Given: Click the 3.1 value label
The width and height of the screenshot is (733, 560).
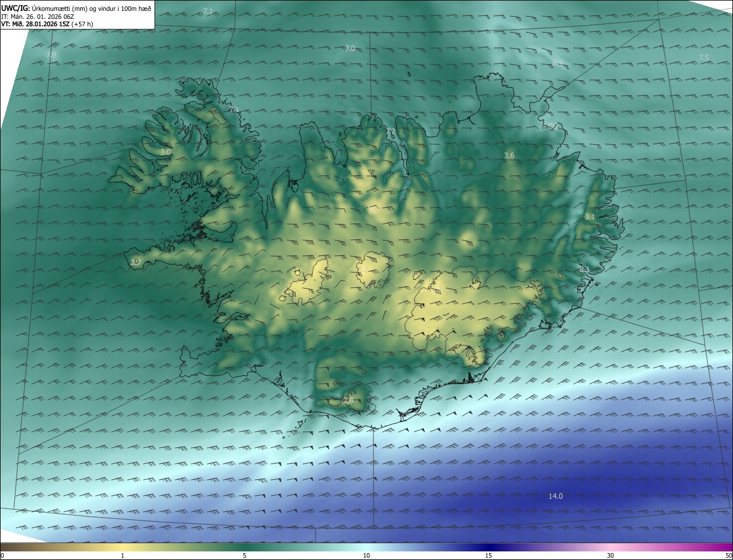Looking at the screenshot, I should (x=590, y=217).
